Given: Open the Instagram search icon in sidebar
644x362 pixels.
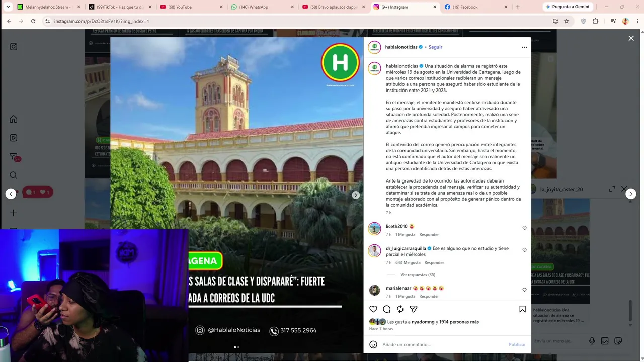Looking at the screenshot, I should pyautogui.click(x=14, y=175).
